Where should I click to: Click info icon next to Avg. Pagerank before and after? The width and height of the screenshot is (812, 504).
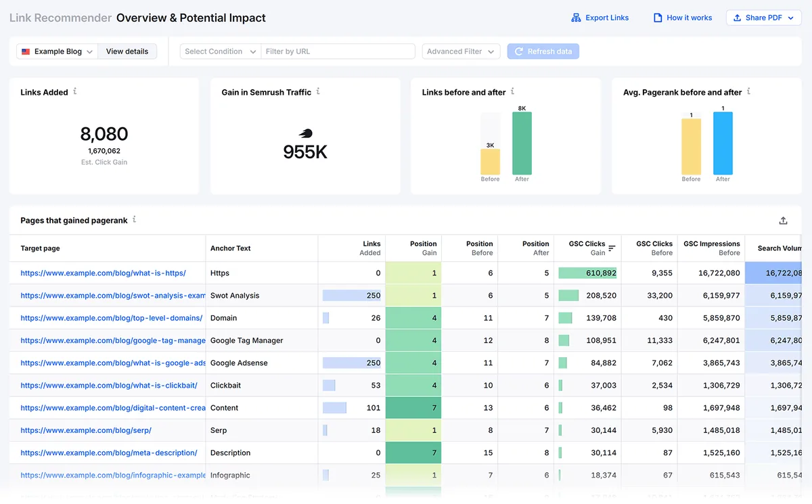[748, 91]
